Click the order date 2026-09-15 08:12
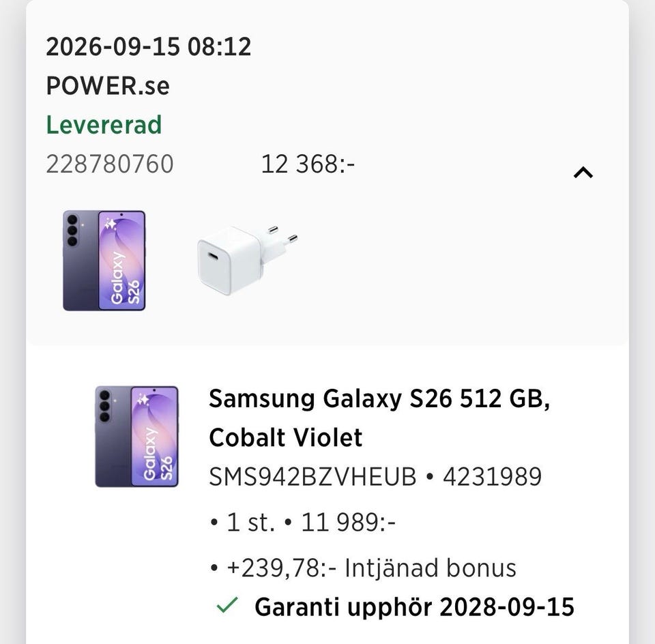The width and height of the screenshot is (655, 644). tap(148, 46)
